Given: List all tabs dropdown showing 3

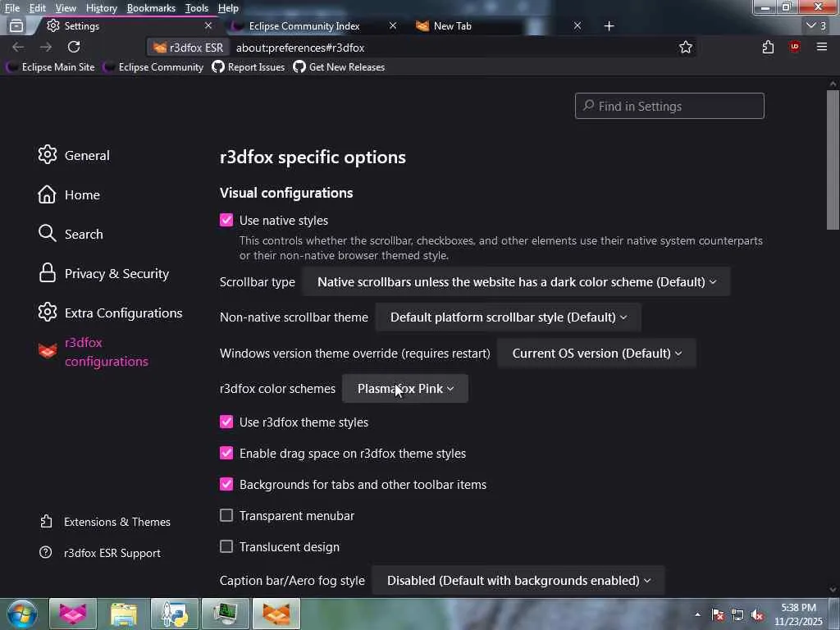Looking at the screenshot, I should click(816, 25).
